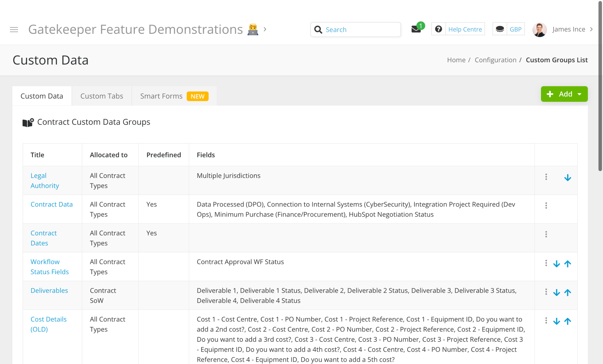This screenshot has width=603, height=364.
Task: Expand the green Add dropdown button
Action: tap(564, 94)
